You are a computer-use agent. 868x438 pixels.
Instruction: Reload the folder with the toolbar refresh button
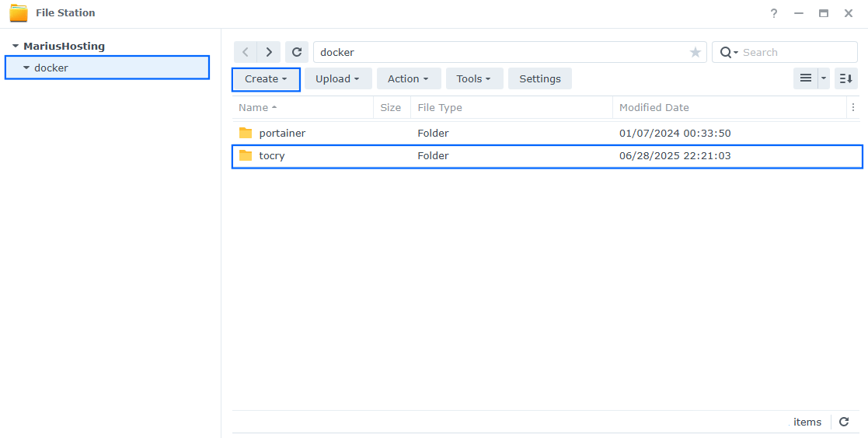pos(297,52)
